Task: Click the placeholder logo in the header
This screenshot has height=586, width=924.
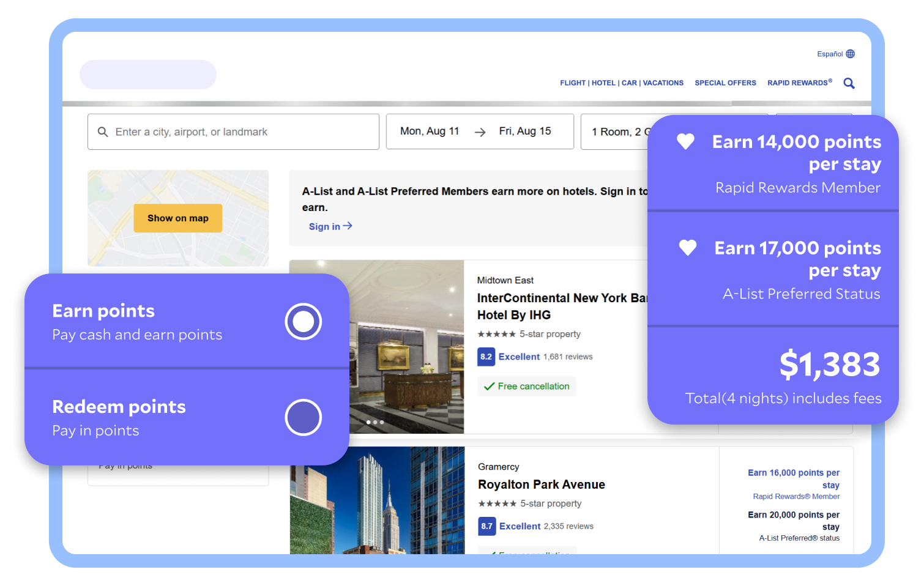Action: point(148,75)
